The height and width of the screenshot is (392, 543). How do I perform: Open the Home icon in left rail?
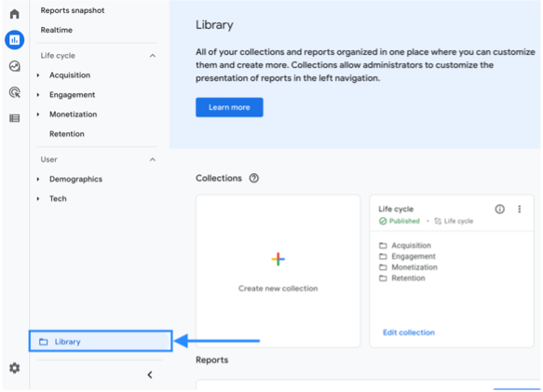(x=15, y=14)
